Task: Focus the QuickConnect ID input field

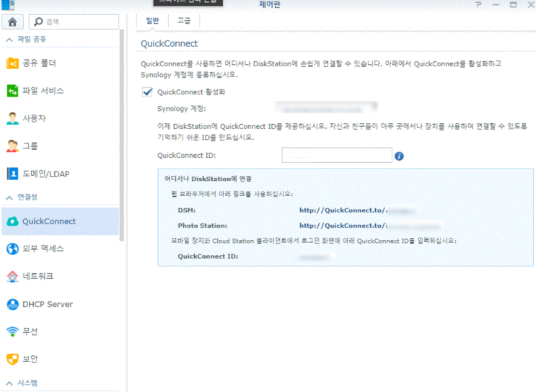Action: (x=337, y=155)
